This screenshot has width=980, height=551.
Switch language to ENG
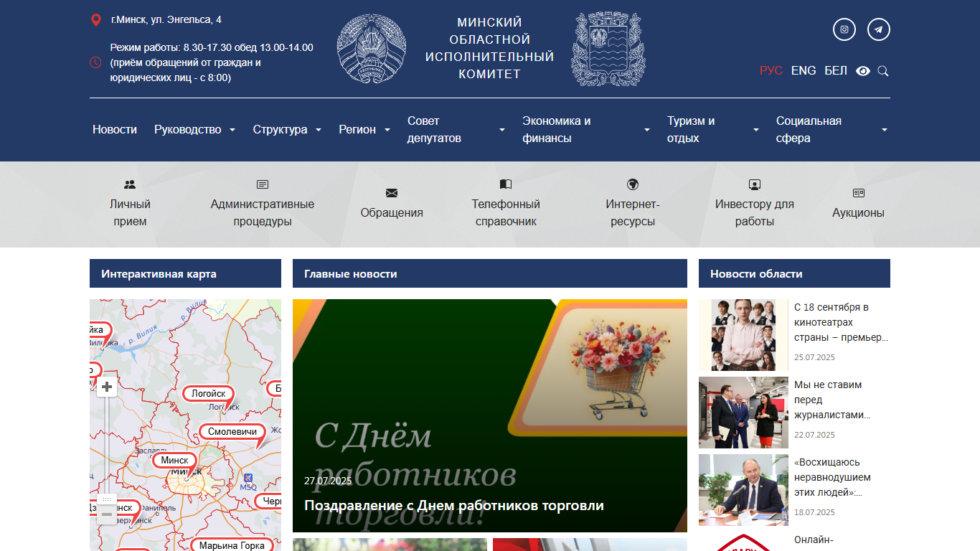(x=804, y=71)
